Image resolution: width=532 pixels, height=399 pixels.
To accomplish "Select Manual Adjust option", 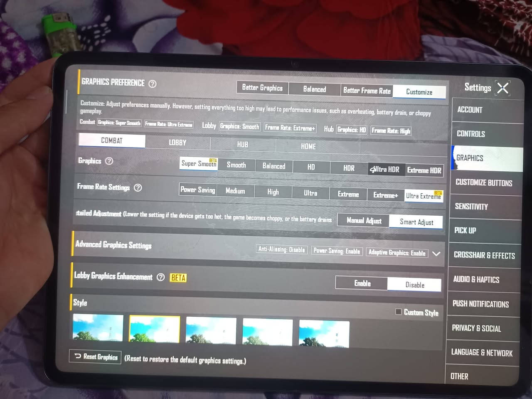I will (x=364, y=221).
